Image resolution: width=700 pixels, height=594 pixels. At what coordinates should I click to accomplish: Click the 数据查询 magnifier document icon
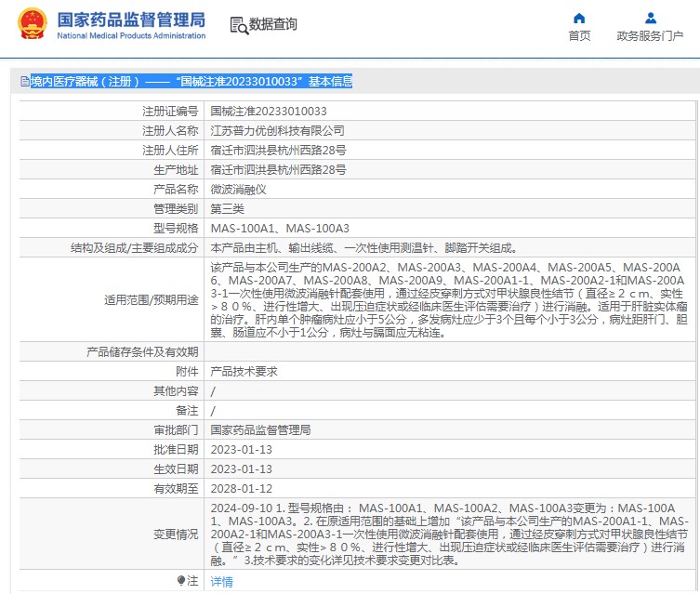click(x=238, y=25)
